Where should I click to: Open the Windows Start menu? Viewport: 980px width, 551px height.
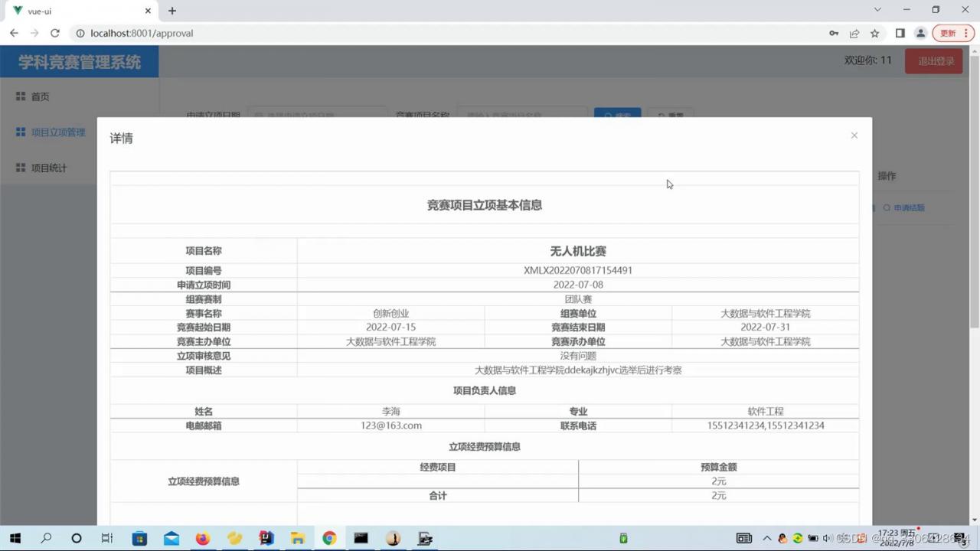click(15, 538)
